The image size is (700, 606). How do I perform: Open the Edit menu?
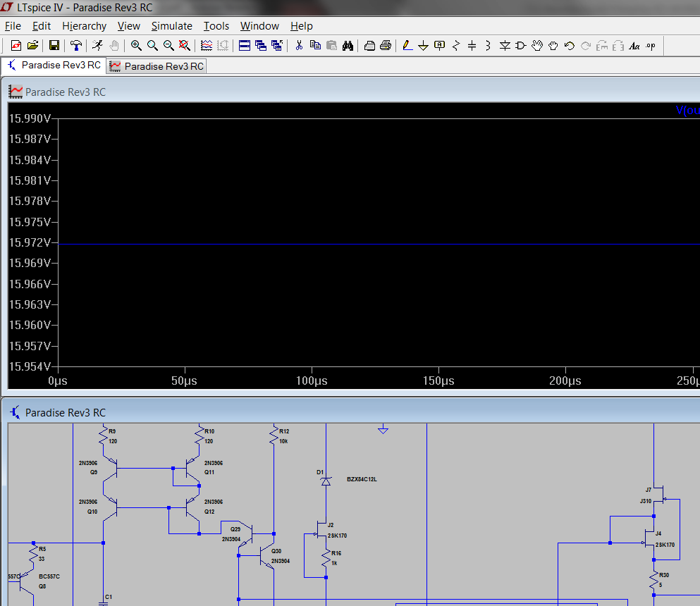42,26
